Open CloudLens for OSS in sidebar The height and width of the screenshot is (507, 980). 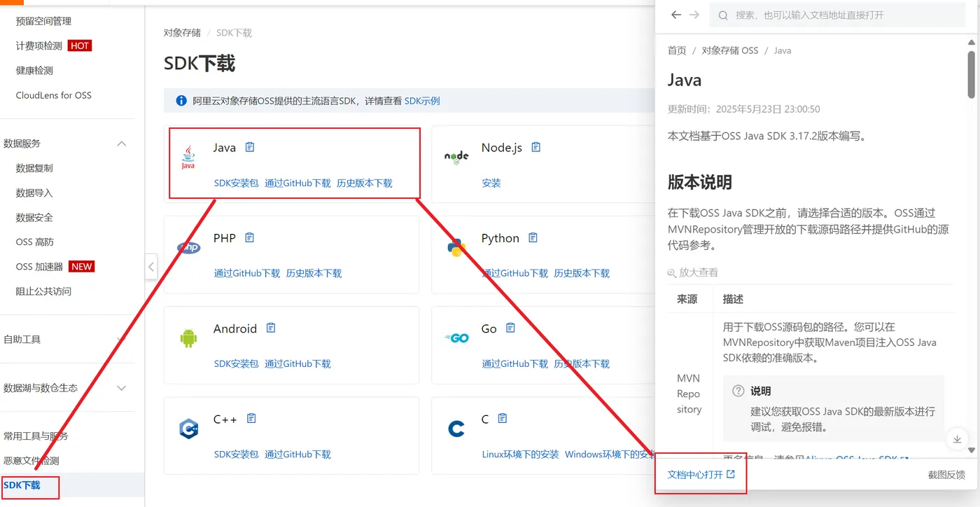coord(53,95)
